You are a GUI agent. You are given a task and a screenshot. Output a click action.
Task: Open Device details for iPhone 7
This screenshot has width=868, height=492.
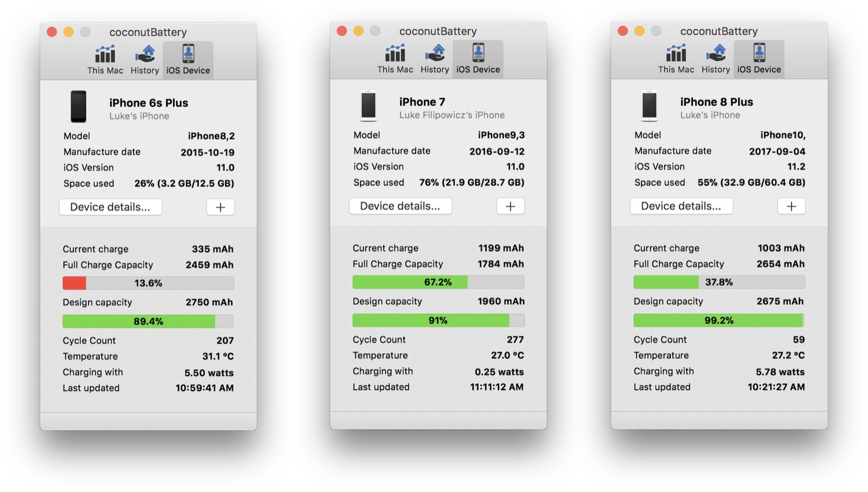click(400, 206)
